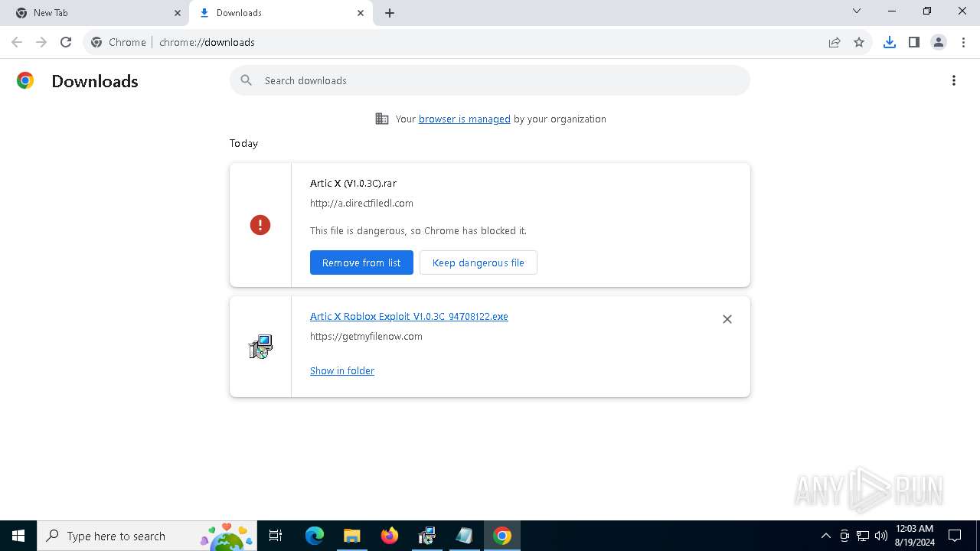Open the notification center icon
Viewport: 980px width, 551px height.
pos(955,536)
